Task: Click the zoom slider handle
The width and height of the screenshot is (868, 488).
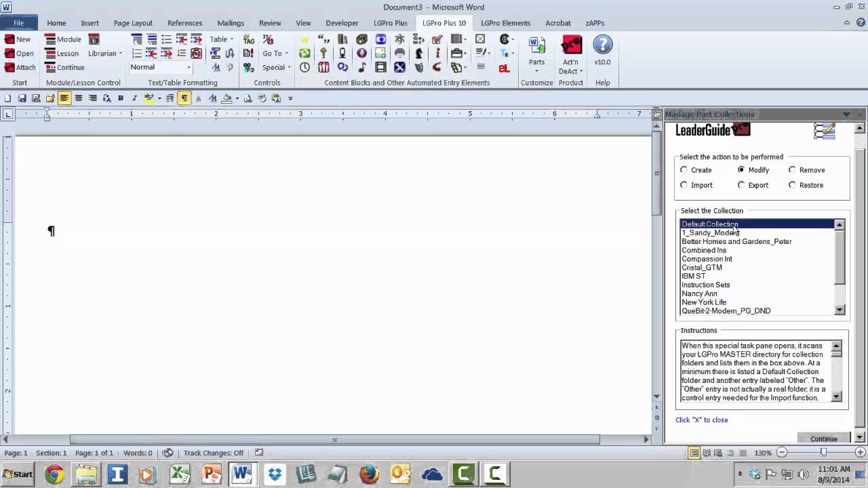Action: pyautogui.click(x=823, y=453)
